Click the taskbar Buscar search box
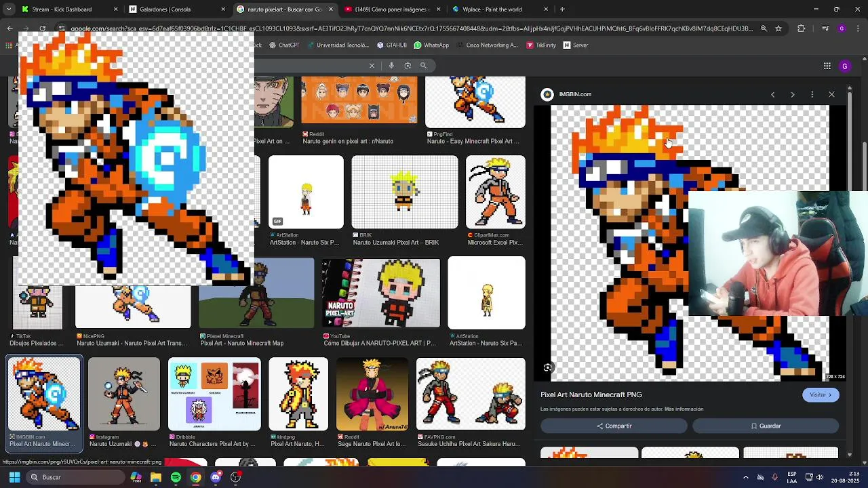The height and width of the screenshot is (488, 868). [x=75, y=477]
